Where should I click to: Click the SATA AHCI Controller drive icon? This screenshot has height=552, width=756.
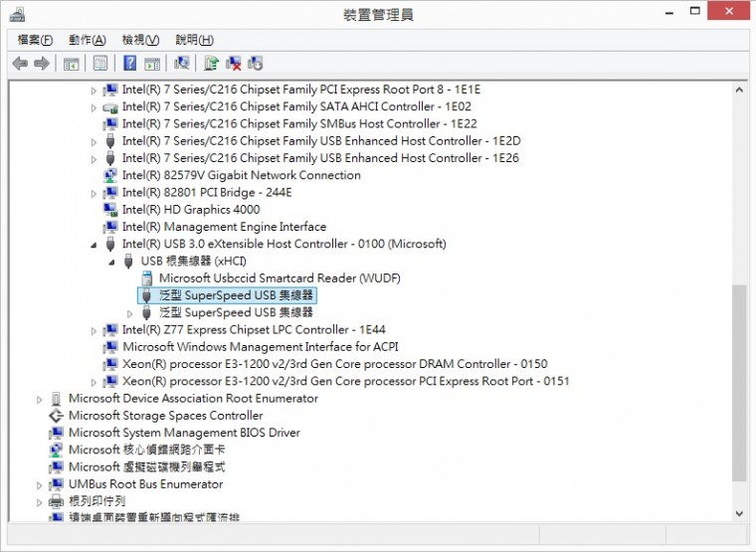(x=110, y=107)
